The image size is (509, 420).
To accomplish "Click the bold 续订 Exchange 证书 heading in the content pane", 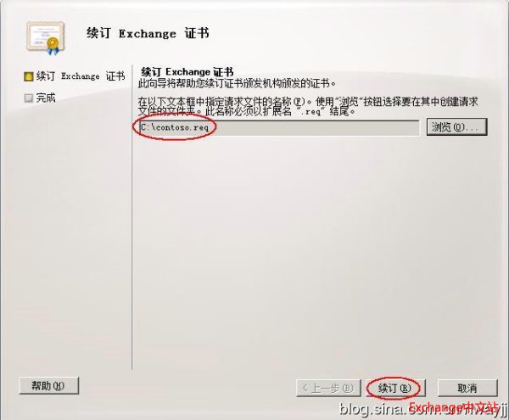I will tap(187, 71).
